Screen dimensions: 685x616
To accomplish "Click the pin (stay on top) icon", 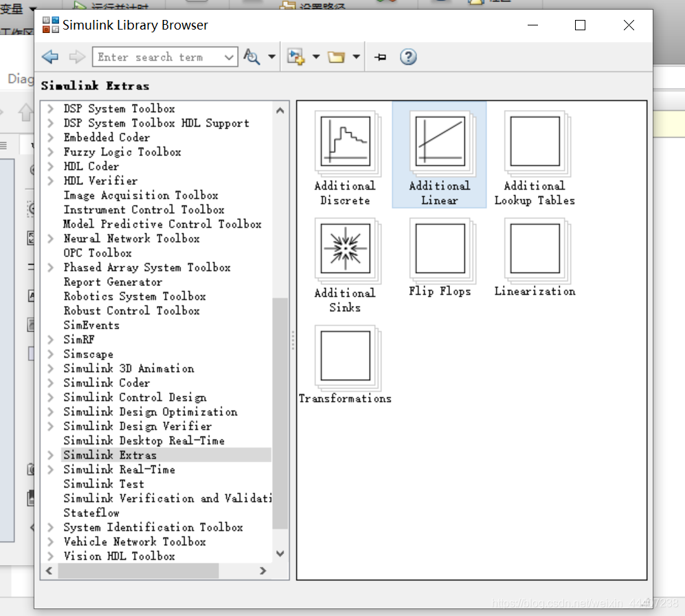I will click(x=381, y=57).
